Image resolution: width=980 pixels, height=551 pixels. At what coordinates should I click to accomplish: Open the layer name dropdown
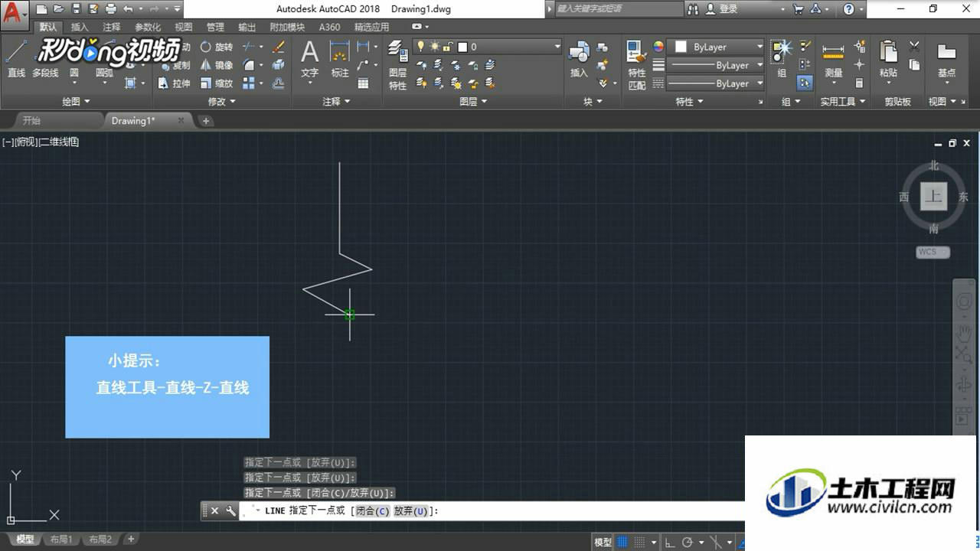pos(557,47)
